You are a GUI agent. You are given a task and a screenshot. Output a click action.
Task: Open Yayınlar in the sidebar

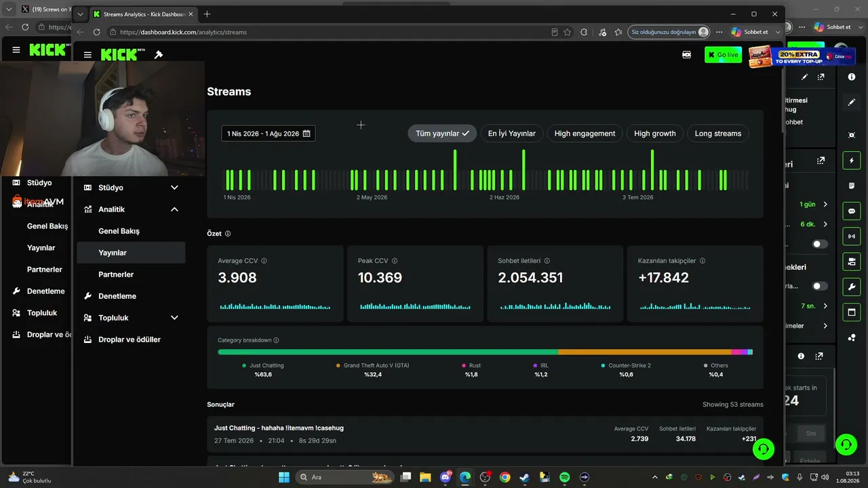[x=131, y=253]
